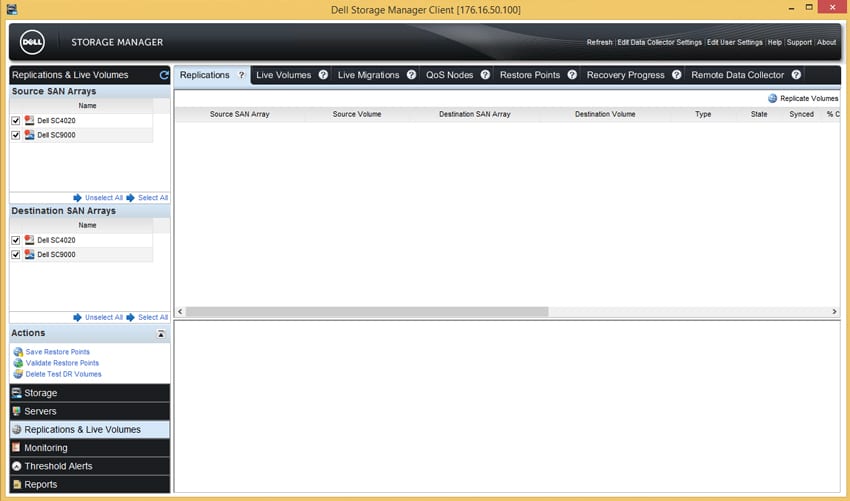Screen dimensions: 850x501
Task: Click the help icon on the Recovery Progress tab
Action: click(x=677, y=75)
